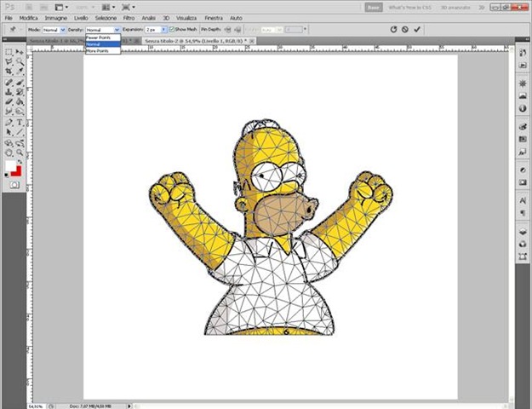Click the Puppet Warp pin tool preset icon
Screen dimensions: 532x409
click(x=13, y=30)
